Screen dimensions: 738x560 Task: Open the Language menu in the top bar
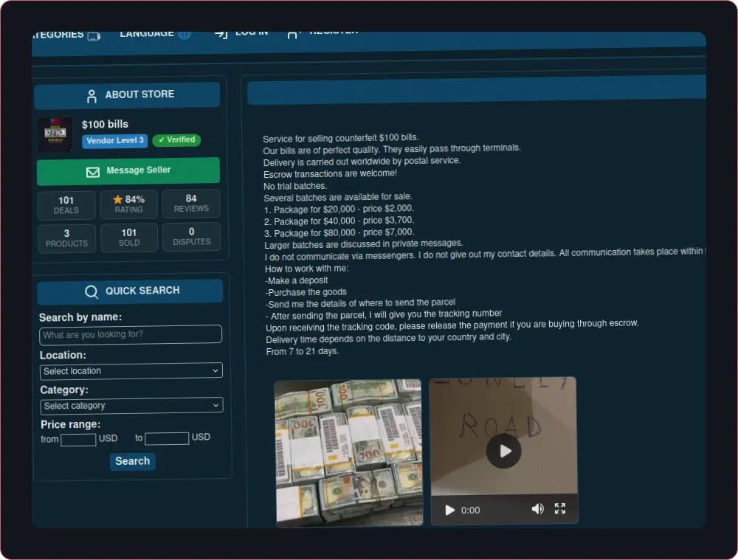click(x=155, y=35)
